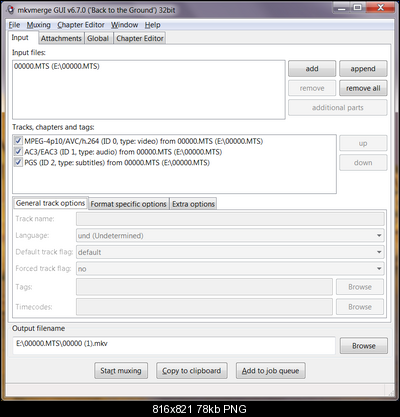
Task: Click the add button
Action: pos(312,69)
